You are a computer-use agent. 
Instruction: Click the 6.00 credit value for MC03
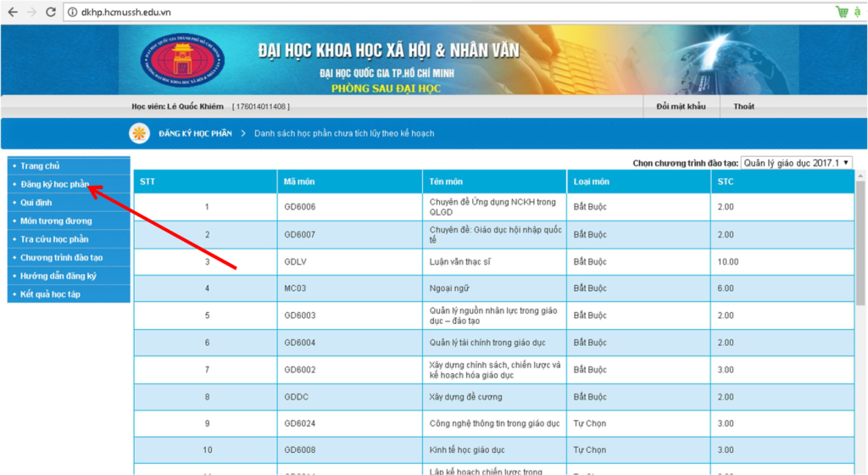point(726,288)
